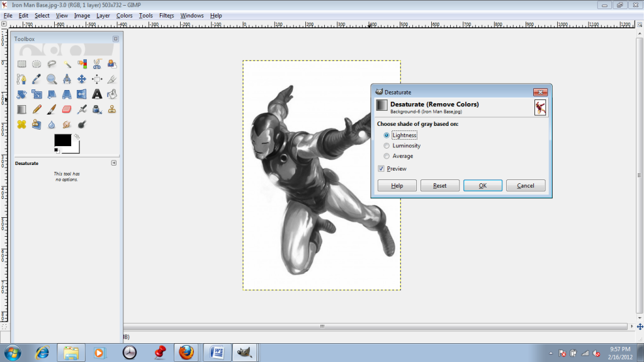Select the Paintbrush tool
This screenshot has width=644, height=362.
pyautogui.click(x=52, y=110)
